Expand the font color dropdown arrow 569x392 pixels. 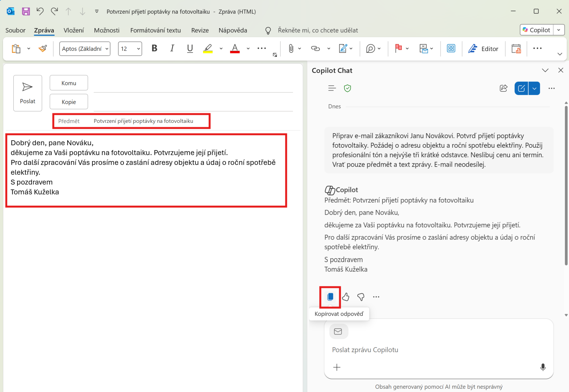coord(248,49)
